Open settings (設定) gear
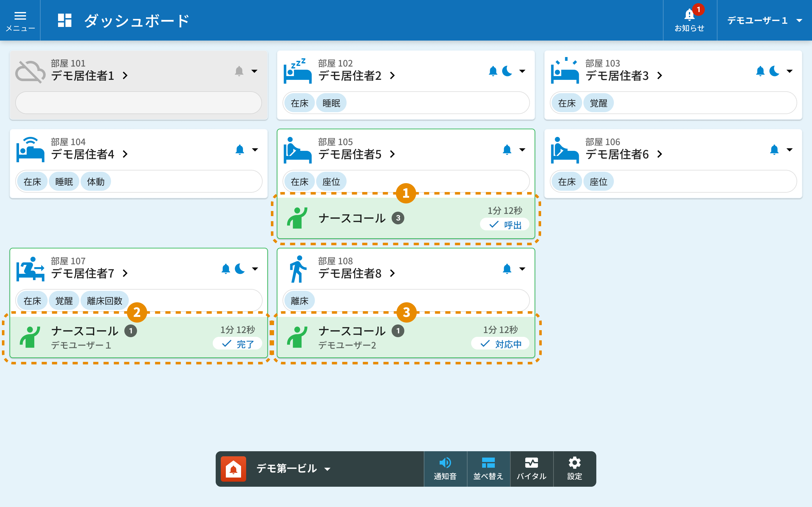Image resolution: width=812 pixels, height=507 pixels. (x=574, y=469)
